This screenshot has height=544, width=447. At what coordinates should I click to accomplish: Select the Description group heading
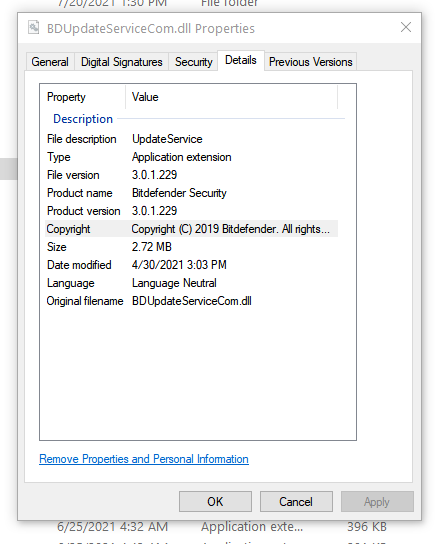(x=83, y=119)
